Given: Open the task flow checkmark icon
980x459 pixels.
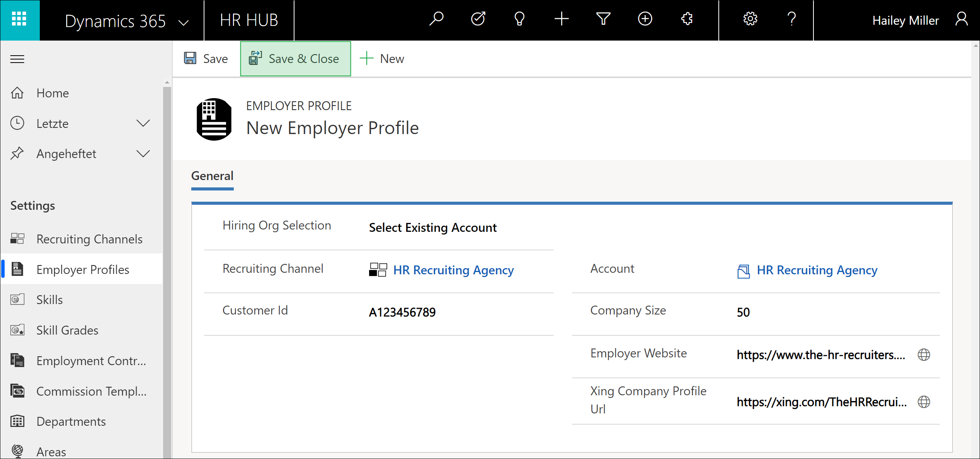Looking at the screenshot, I should pos(478,19).
